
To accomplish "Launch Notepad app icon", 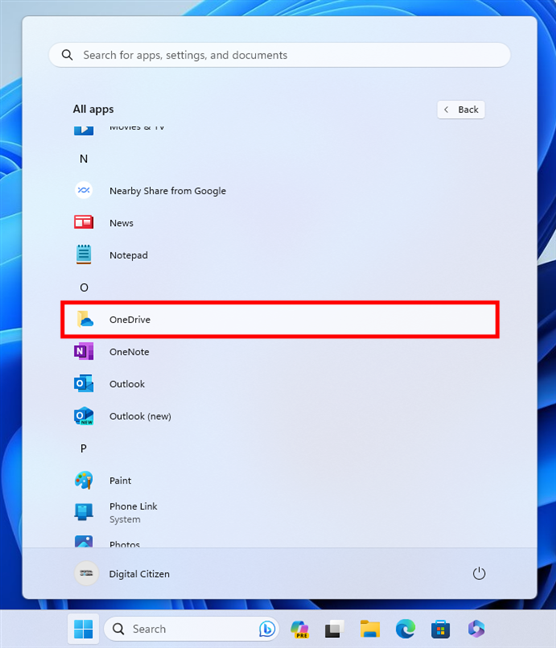I will (84, 255).
